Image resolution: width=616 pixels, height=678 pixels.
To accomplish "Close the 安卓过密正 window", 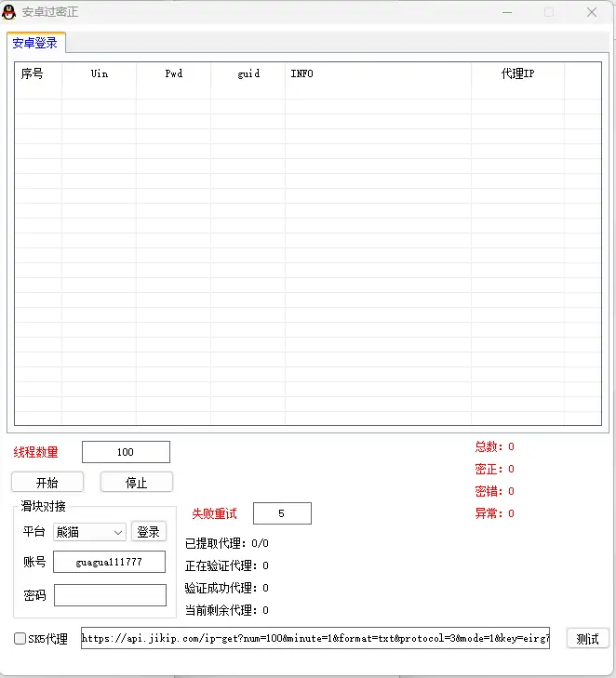I will click(x=592, y=12).
